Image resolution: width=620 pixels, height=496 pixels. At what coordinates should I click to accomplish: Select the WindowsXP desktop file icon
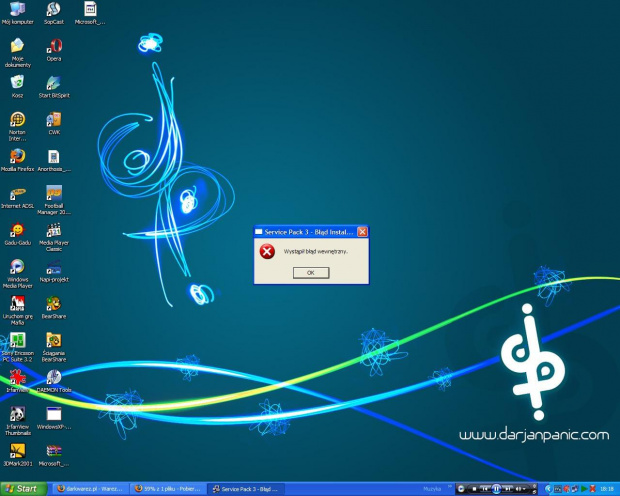tap(54, 417)
